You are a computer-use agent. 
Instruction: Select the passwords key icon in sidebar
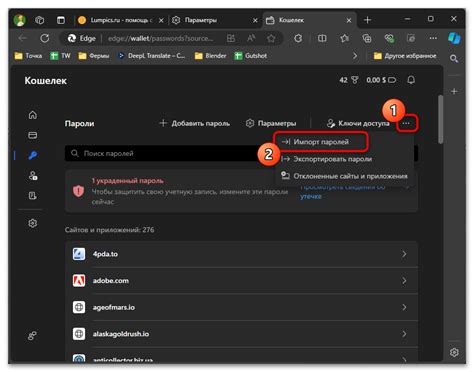coord(33,155)
